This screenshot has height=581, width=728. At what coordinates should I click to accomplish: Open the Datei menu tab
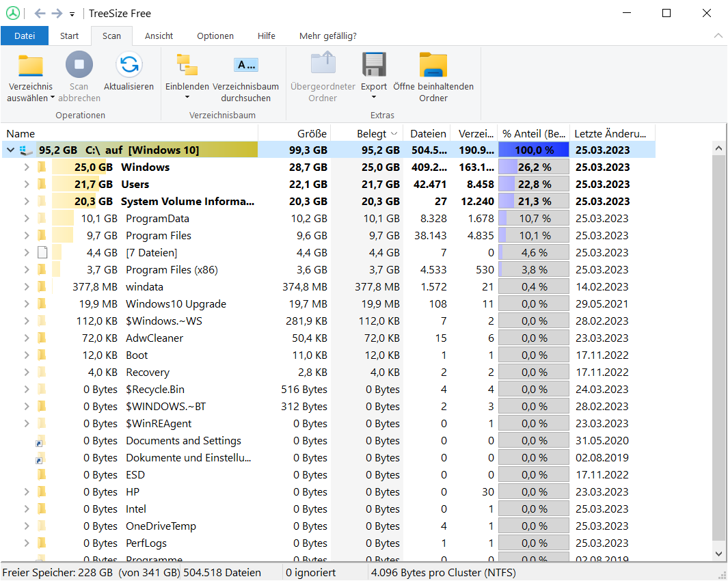[x=25, y=36]
